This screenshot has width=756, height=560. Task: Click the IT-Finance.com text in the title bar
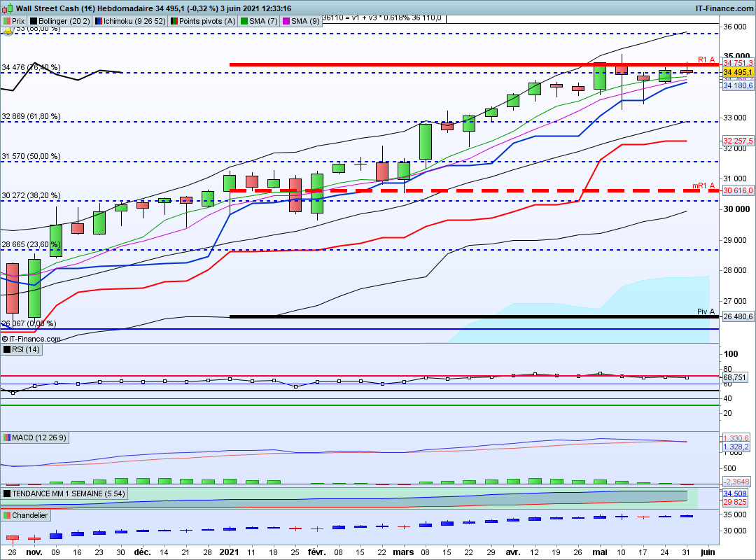[x=724, y=8]
